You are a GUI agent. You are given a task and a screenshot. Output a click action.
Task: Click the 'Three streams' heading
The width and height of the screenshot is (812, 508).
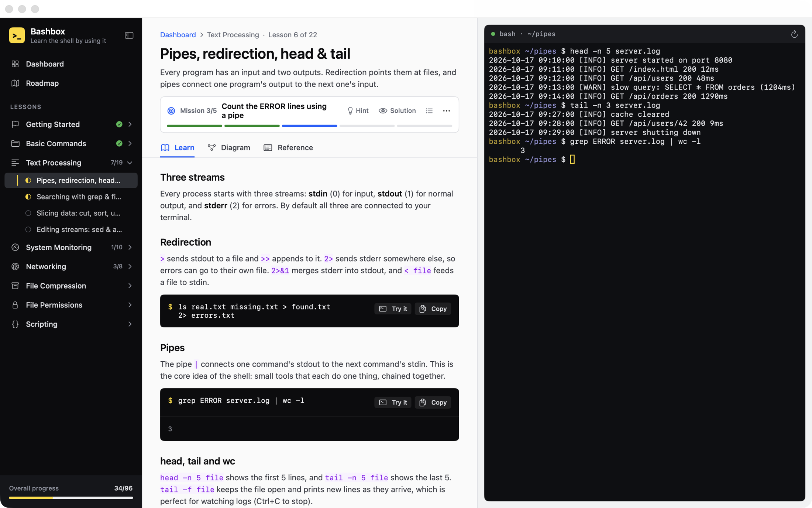192,177
